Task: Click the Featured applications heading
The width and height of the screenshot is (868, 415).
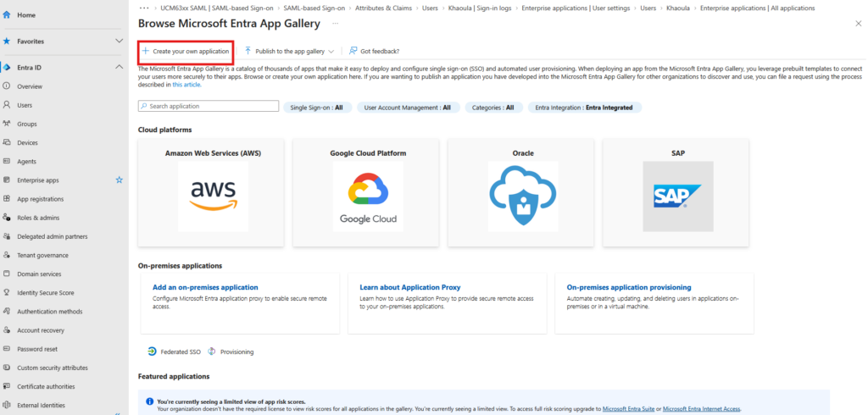Action: (x=174, y=377)
